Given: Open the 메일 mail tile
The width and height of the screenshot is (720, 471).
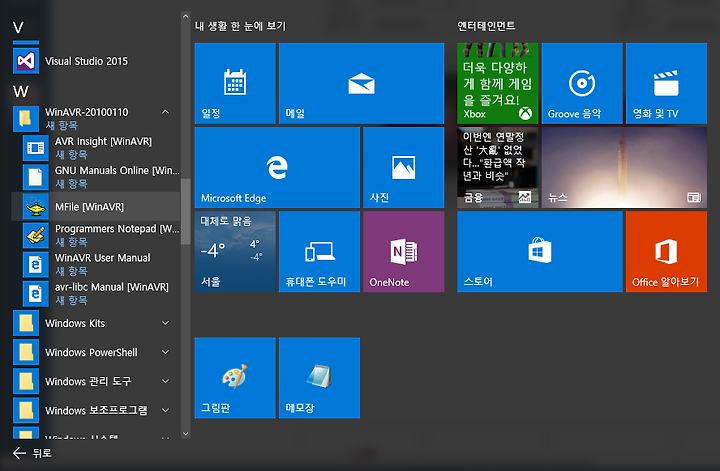Looking at the screenshot, I should pos(361,84).
